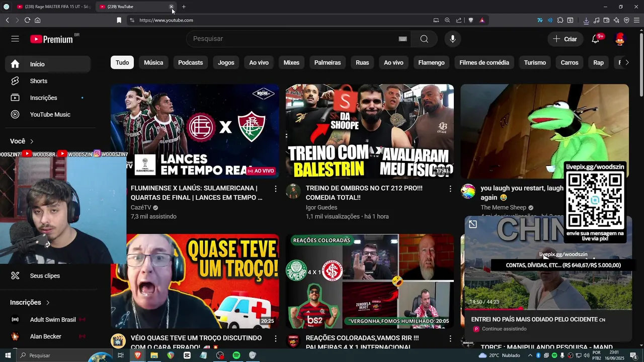
Task: Open the CazéTV channel link
Action: 141,208
